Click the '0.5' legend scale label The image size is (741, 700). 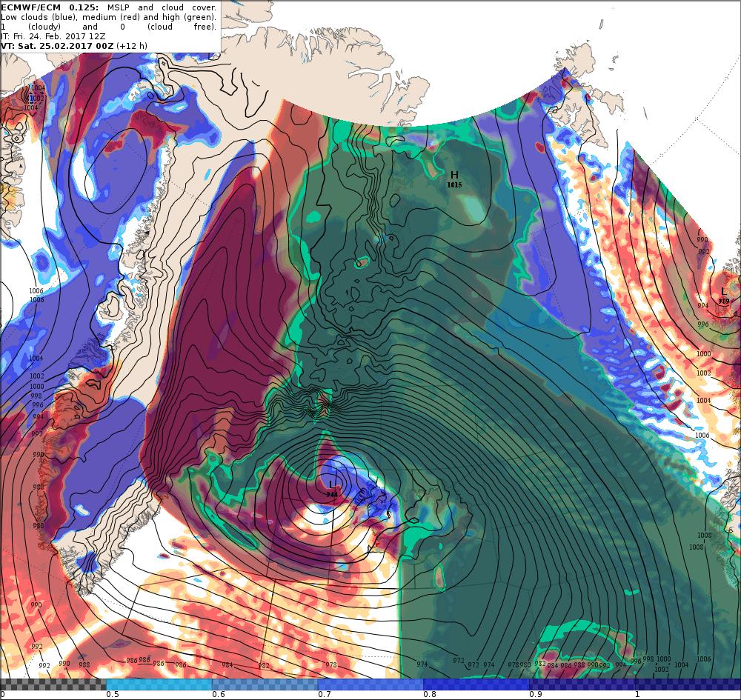pyautogui.click(x=113, y=694)
